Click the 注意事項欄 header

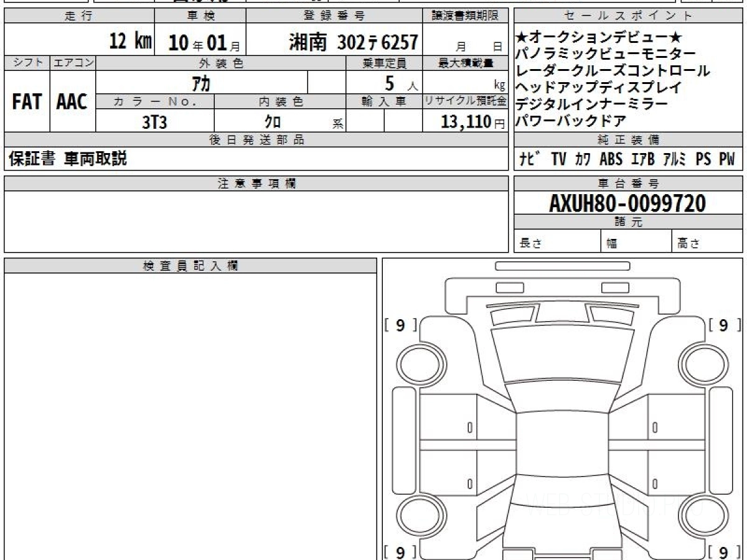pyautogui.click(x=256, y=184)
